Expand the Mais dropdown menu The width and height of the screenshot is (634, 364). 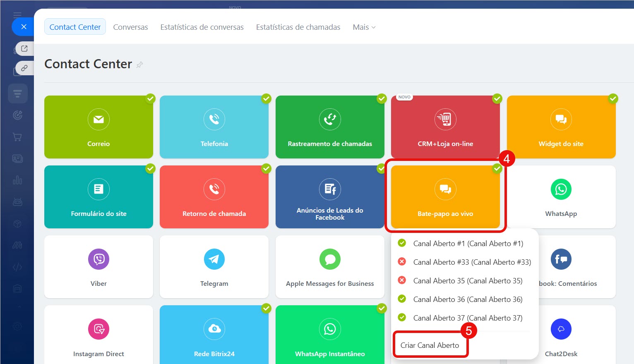364,27
